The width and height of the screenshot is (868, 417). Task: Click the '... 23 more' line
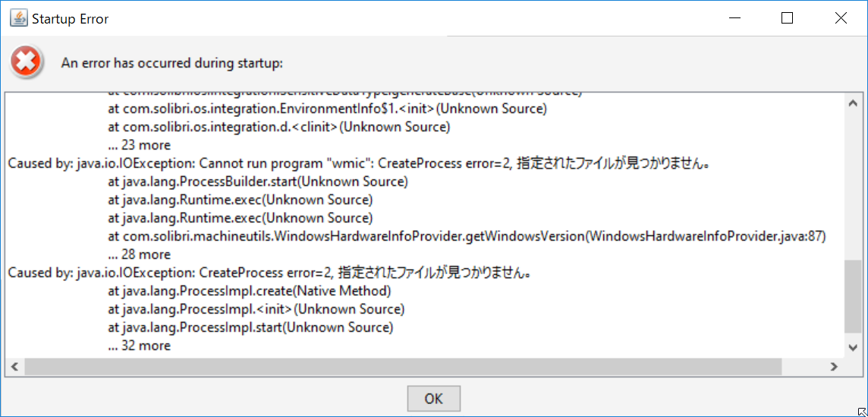tap(140, 145)
